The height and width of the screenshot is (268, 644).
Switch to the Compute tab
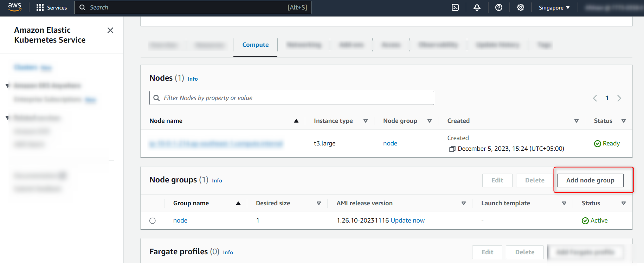point(256,45)
